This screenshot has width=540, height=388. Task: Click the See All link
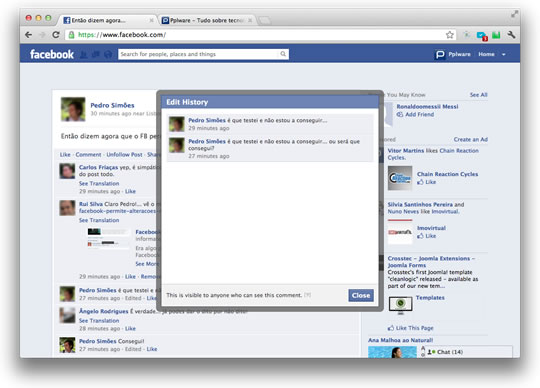point(478,95)
